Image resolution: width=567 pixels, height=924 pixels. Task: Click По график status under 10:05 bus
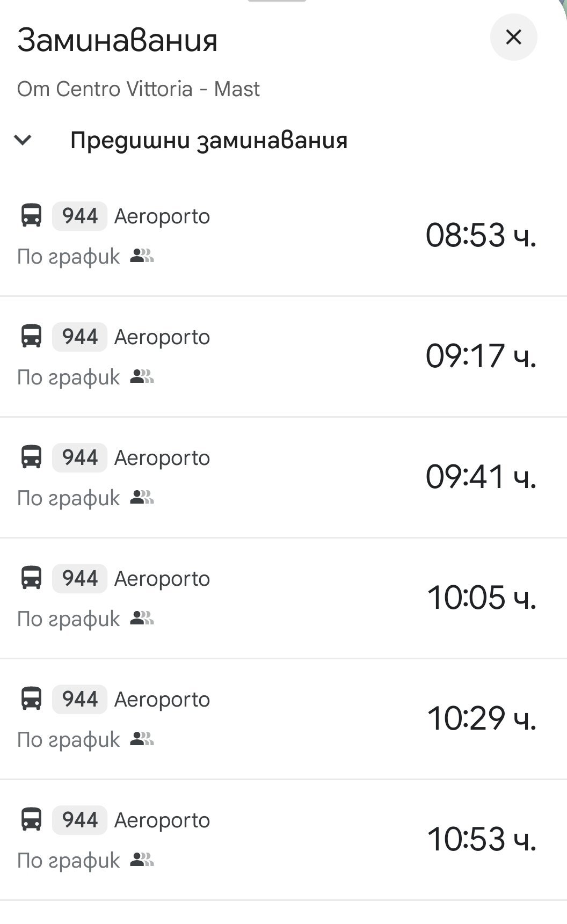tap(68, 619)
